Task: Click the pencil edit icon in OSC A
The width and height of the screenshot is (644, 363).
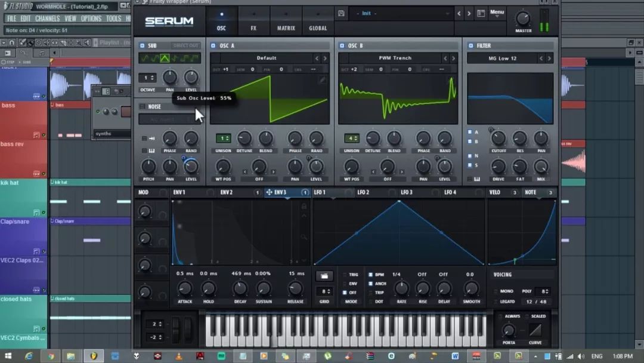Action: click(x=322, y=80)
